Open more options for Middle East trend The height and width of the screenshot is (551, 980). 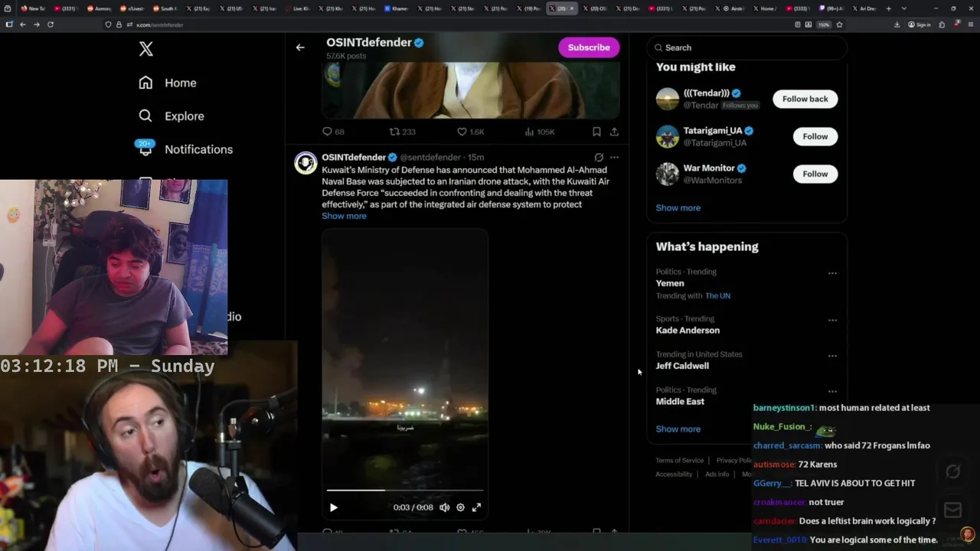click(x=832, y=391)
